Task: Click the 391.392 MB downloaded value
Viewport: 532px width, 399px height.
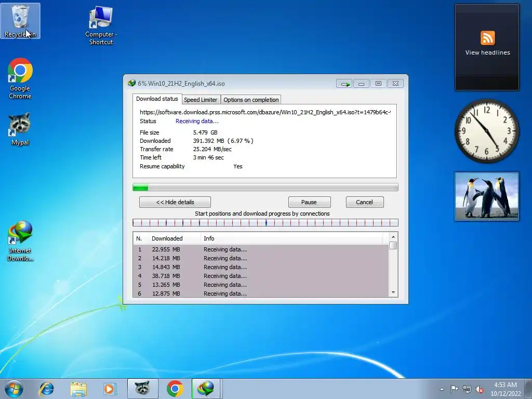Action: [x=223, y=141]
